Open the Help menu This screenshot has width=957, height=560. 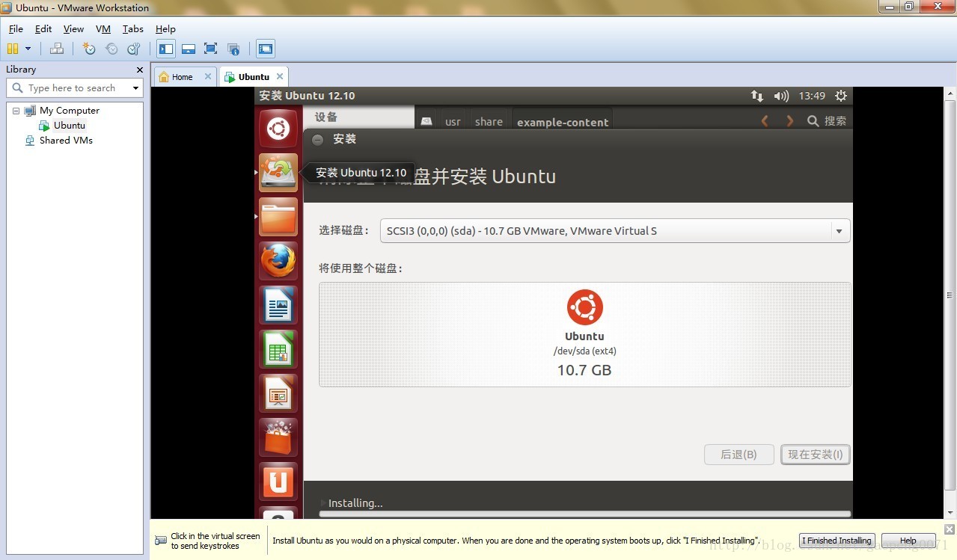165,28
